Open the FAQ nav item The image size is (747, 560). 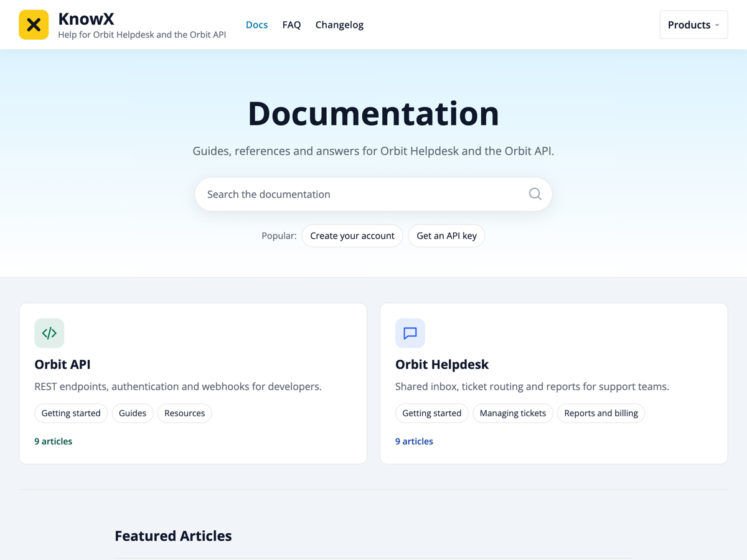point(291,25)
